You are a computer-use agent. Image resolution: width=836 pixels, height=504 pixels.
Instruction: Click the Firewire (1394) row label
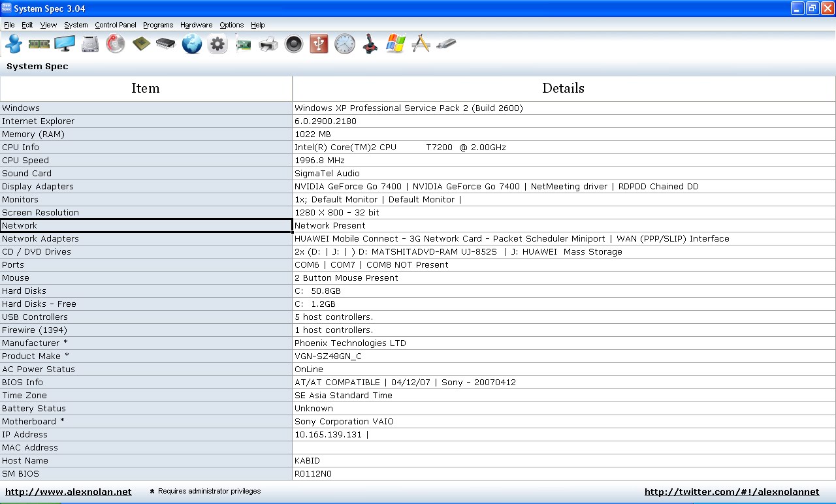click(35, 330)
